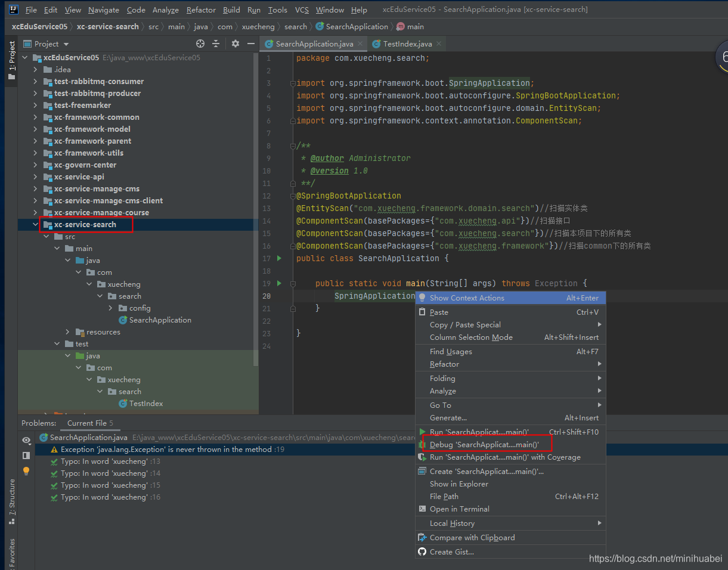The image size is (728, 570).
Task: Toggle the Z: Structure tool window side tab
Action: pos(11,502)
